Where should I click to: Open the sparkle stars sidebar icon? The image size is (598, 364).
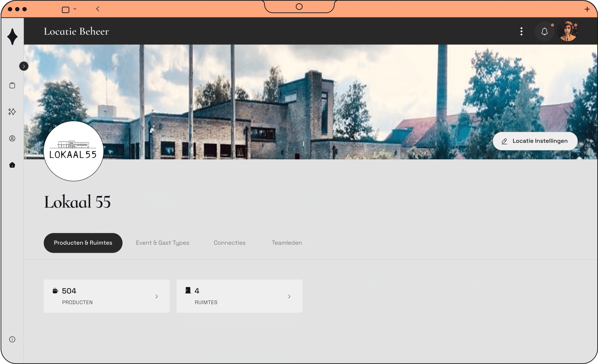[x=12, y=112]
